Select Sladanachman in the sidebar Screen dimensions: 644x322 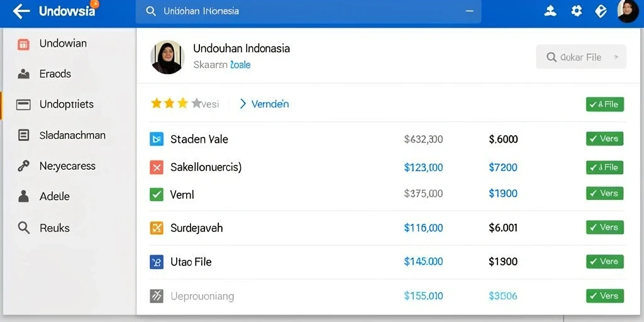(72, 135)
